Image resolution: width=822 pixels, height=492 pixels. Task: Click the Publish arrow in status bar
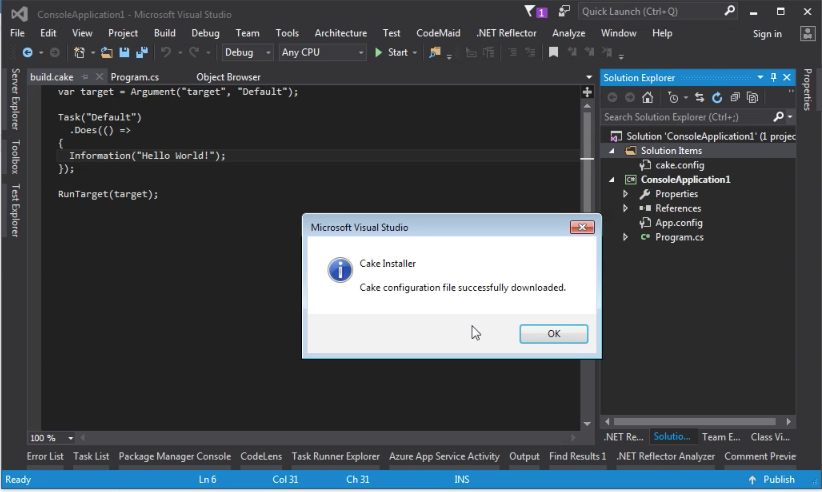click(752, 479)
